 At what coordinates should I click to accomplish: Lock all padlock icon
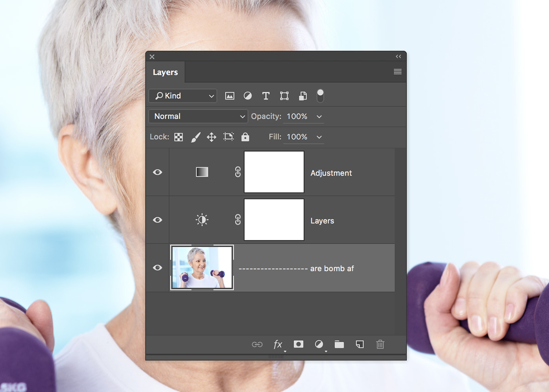point(245,136)
